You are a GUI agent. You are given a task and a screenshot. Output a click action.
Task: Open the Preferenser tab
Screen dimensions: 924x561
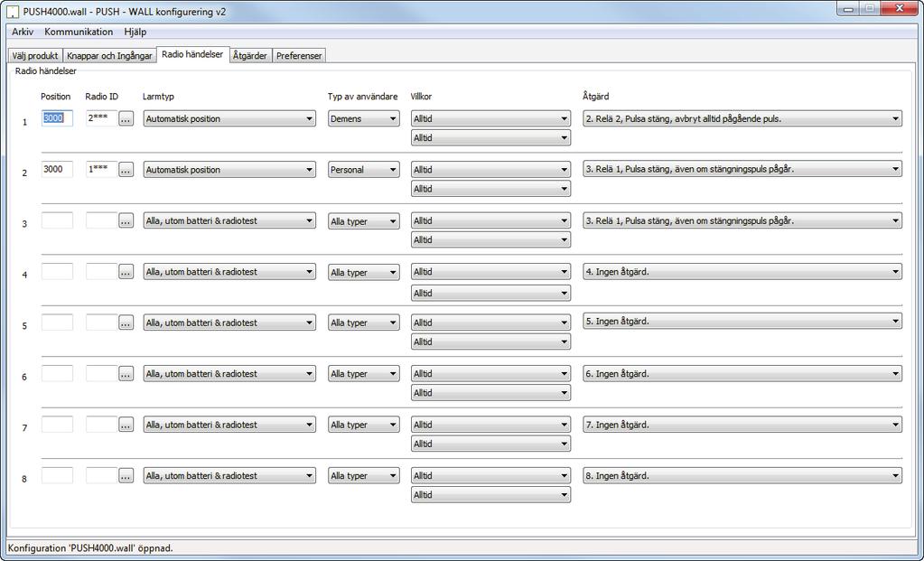tap(299, 56)
